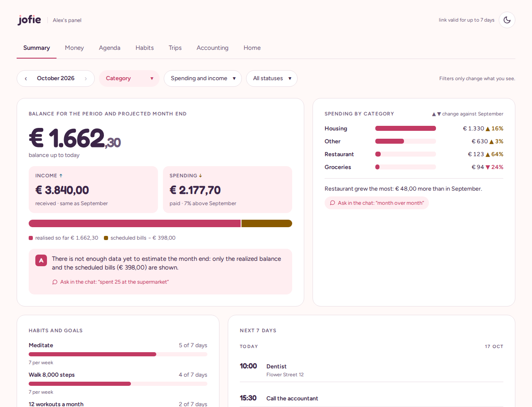Click the Other category increase triangle icon
Viewport: 532px width, 407px height.
tap(492, 142)
